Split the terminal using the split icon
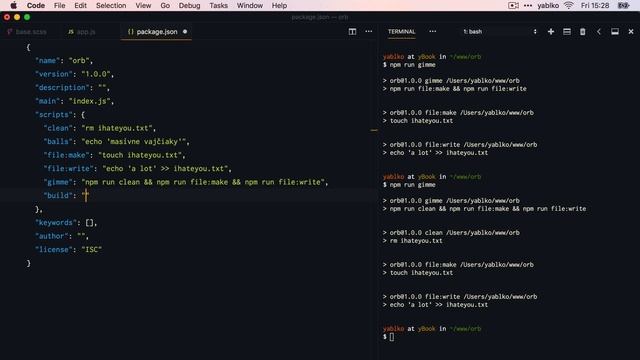Screen dimensions: 640x360 pyautogui.click(x=567, y=31)
